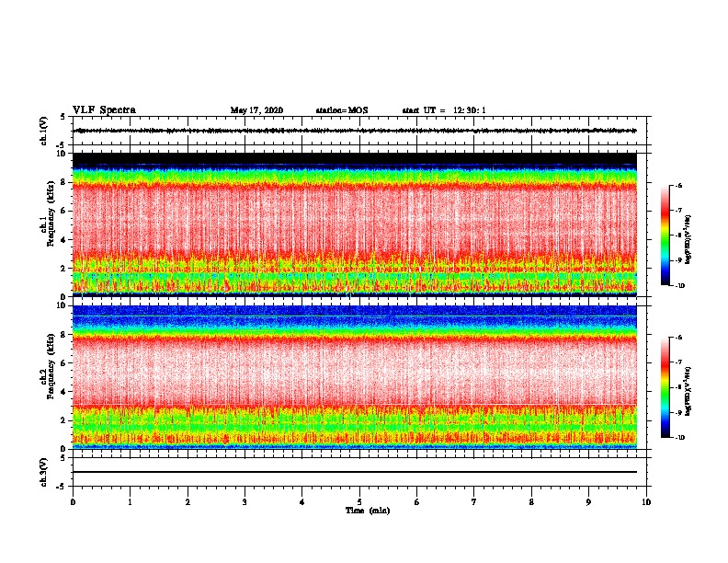Click the "4" frequency tick of ch.1 panel

point(64,240)
